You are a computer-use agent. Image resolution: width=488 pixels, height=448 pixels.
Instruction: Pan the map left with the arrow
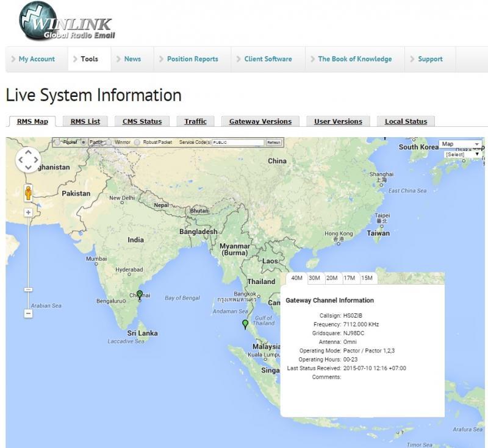(x=21, y=160)
